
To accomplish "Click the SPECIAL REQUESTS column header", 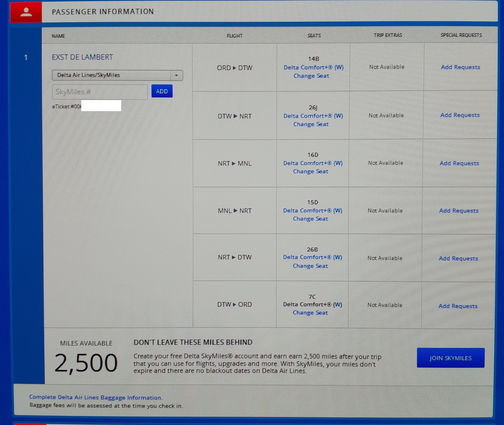I will tap(461, 35).
